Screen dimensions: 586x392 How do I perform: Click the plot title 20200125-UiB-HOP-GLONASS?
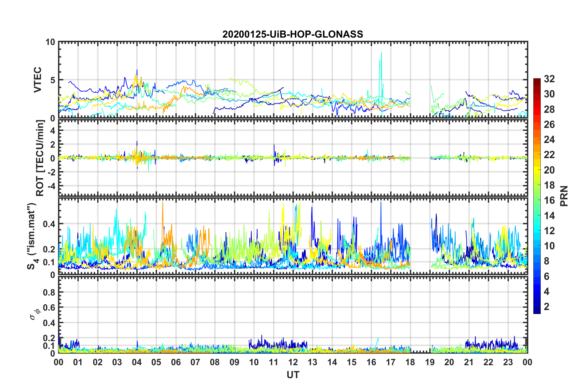pyautogui.click(x=293, y=34)
